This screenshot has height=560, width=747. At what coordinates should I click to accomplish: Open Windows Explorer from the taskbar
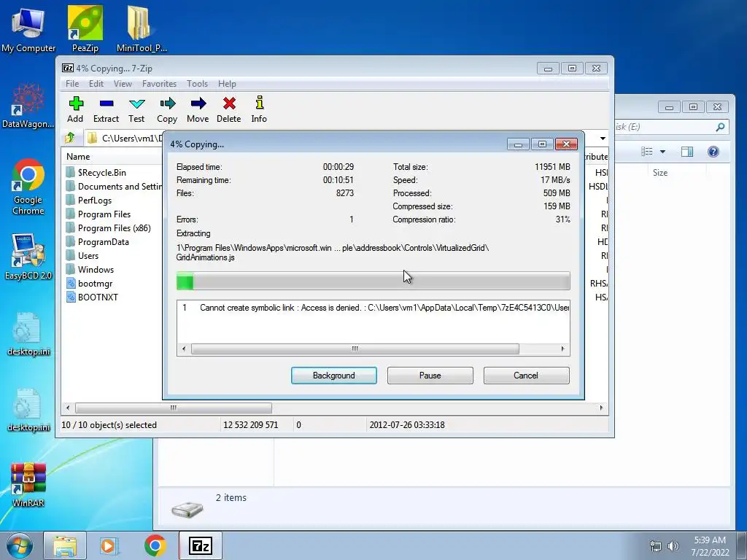[x=65, y=545]
